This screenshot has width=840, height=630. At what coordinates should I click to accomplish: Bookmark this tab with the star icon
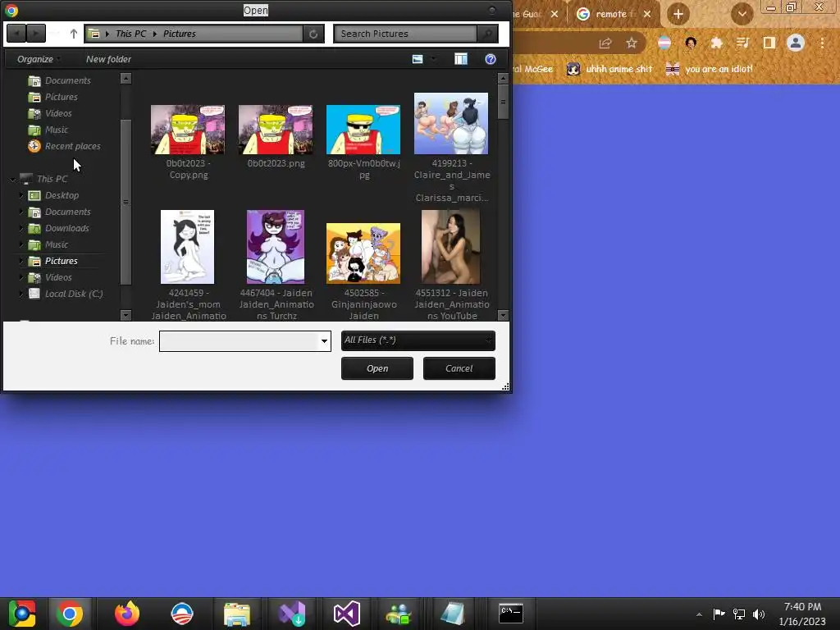[632, 43]
